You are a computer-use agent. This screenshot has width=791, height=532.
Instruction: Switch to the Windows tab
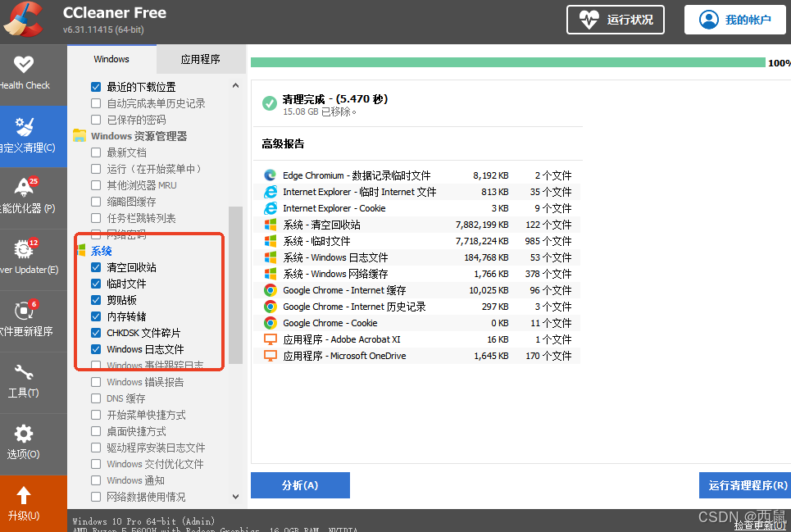[x=111, y=59]
